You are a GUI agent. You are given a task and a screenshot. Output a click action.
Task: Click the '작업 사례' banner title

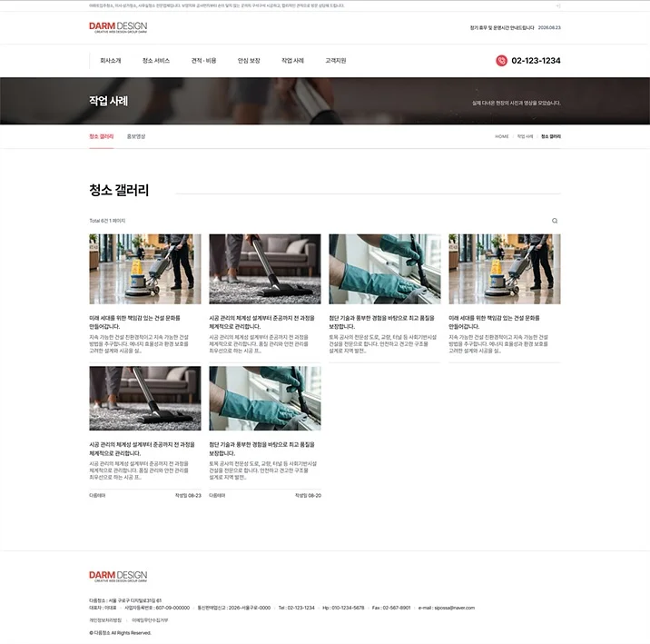click(x=109, y=101)
